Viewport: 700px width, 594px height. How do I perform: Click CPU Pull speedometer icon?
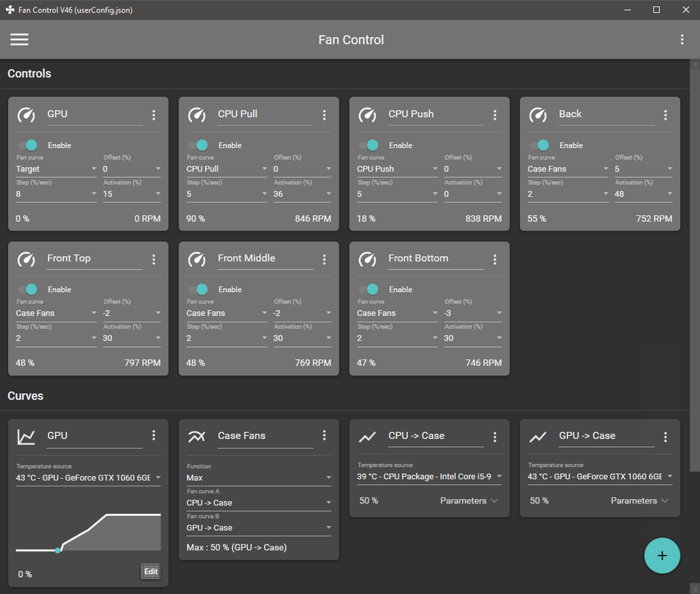[197, 115]
